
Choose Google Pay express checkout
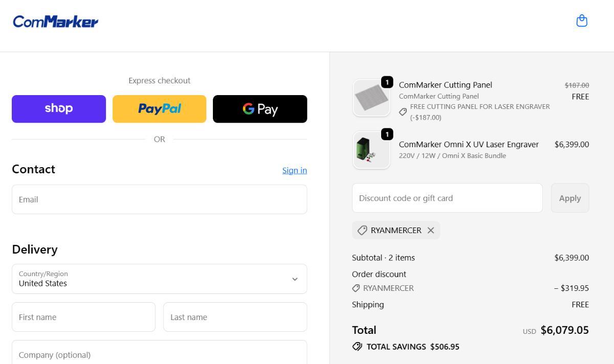[260, 109]
